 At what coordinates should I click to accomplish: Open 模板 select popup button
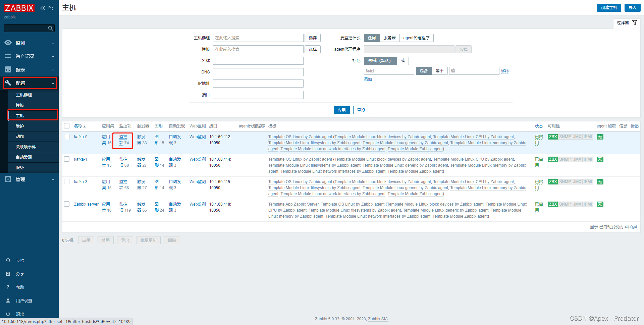(313, 49)
